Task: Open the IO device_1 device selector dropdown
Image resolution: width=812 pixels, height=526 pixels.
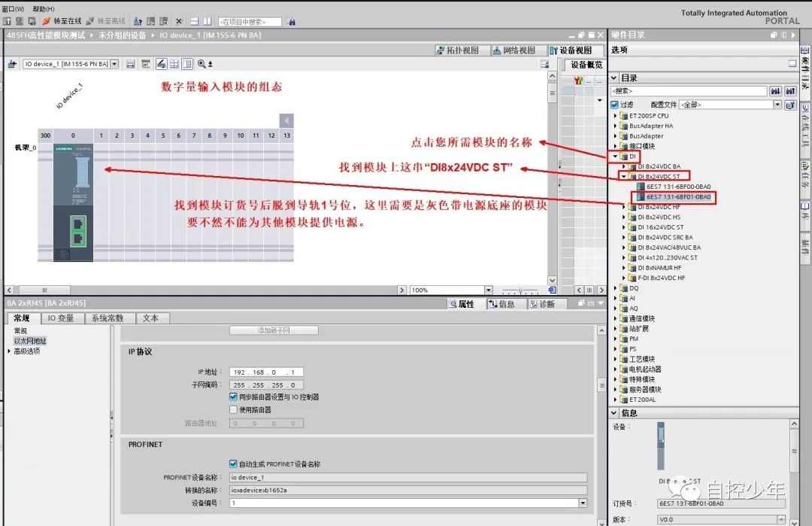Action: (114, 64)
